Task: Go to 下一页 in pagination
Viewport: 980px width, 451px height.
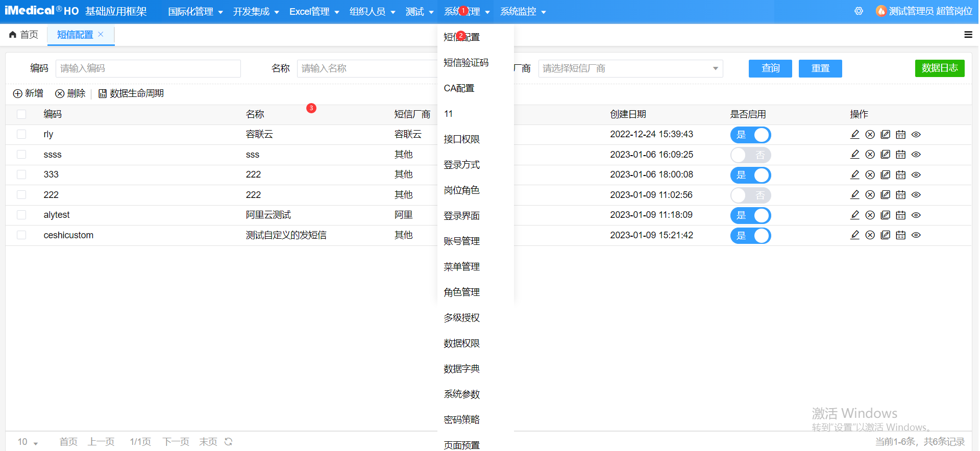Action: tap(176, 442)
